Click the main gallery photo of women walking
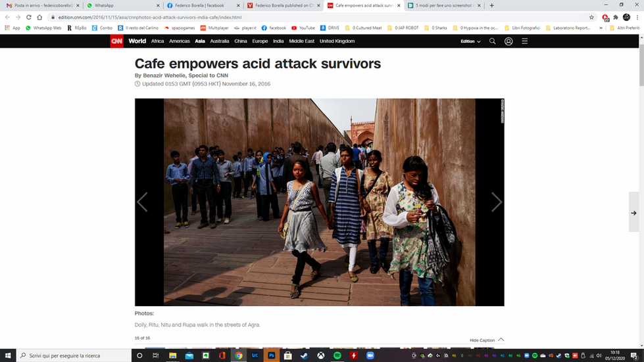 320,202
